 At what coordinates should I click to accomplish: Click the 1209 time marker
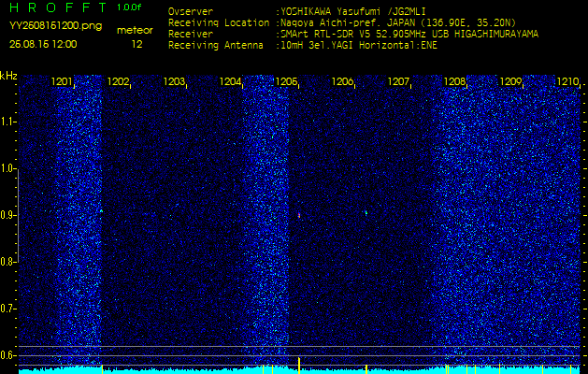[x=510, y=81]
